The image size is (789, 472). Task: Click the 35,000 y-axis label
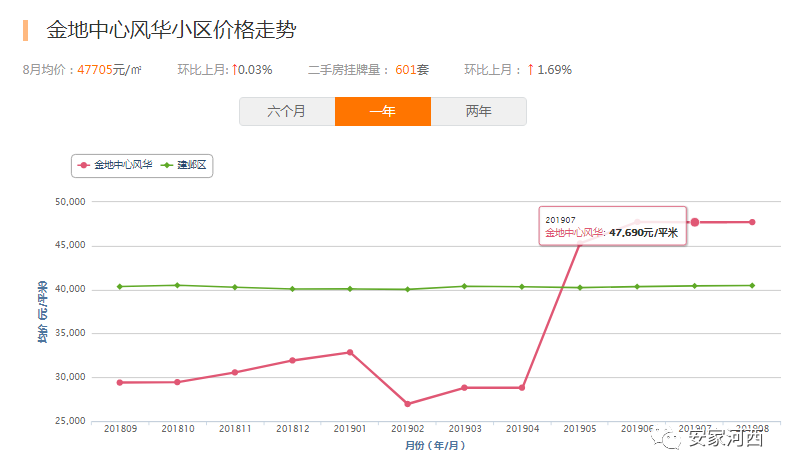[x=70, y=333]
